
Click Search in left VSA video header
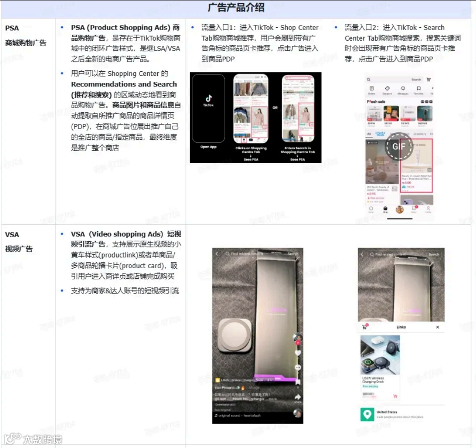pyautogui.click(x=293, y=253)
